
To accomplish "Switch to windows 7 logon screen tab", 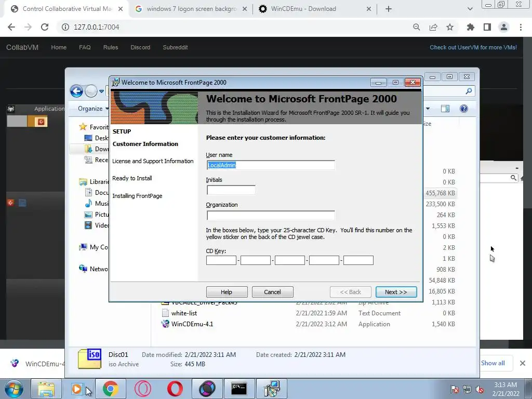I will (x=191, y=9).
